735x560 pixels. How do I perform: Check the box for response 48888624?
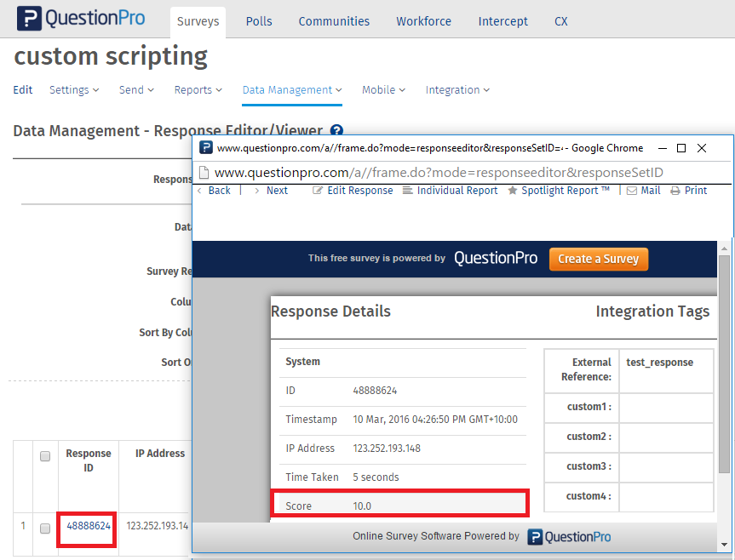[45, 528]
